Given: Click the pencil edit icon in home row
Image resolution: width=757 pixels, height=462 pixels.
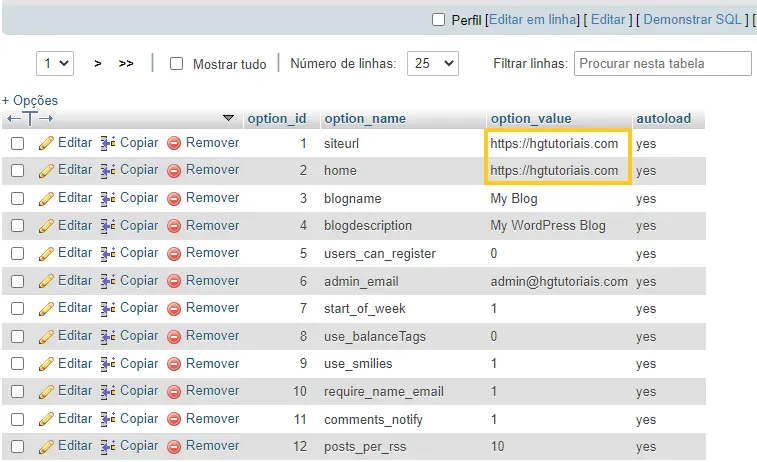Looking at the screenshot, I should tap(46, 170).
